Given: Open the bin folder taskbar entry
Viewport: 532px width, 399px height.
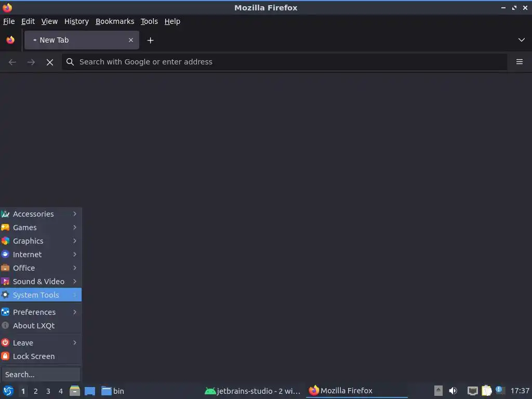Looking at the screenshot, I should click(113, 391).
